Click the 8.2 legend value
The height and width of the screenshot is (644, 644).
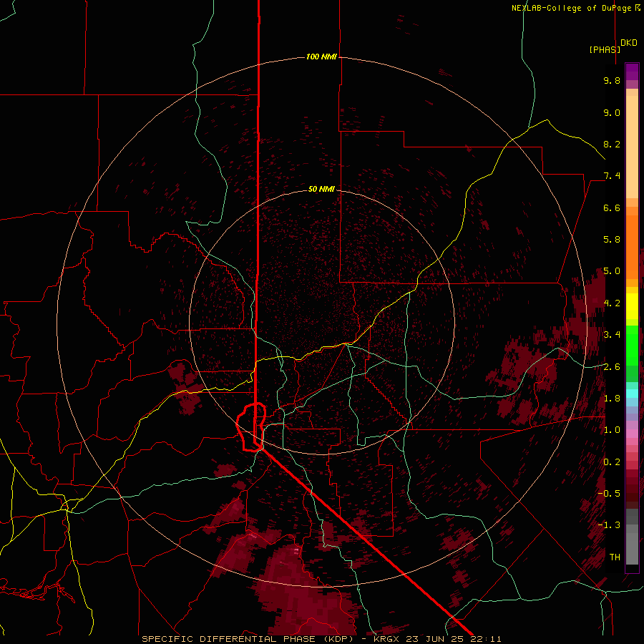tap(612, 144)
